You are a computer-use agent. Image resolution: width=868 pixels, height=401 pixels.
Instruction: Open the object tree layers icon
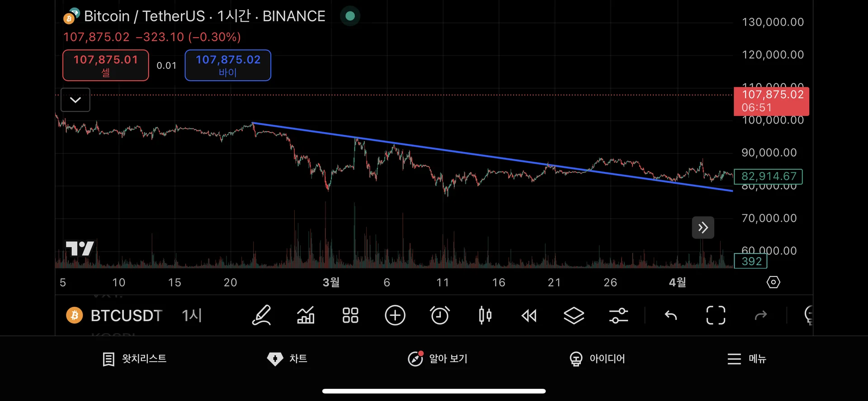point(574,315)
